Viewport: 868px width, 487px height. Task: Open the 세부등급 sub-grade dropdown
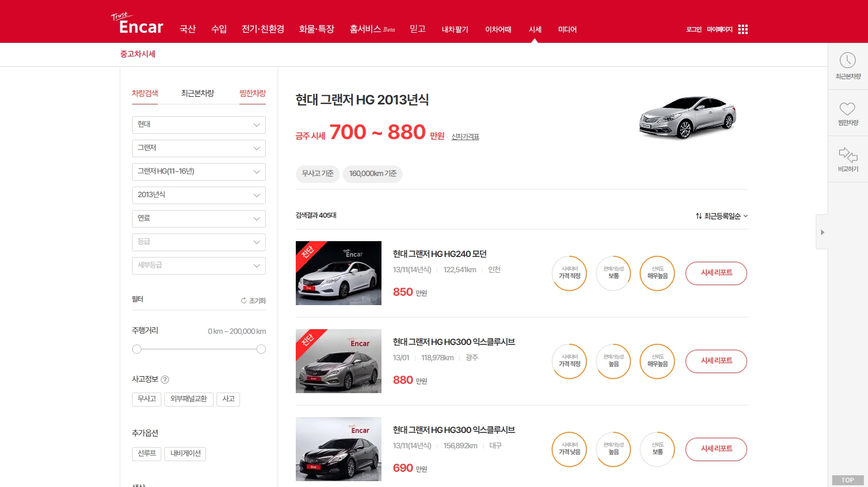click(x=199, y=266)
